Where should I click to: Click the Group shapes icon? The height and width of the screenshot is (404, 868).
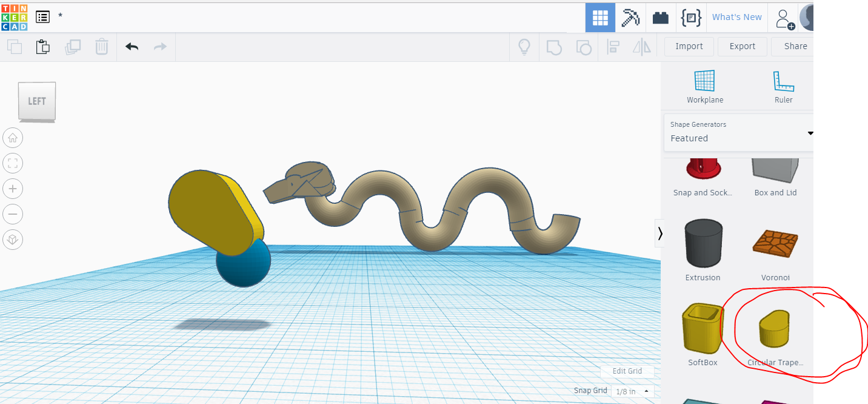click(x=553, y=47)
